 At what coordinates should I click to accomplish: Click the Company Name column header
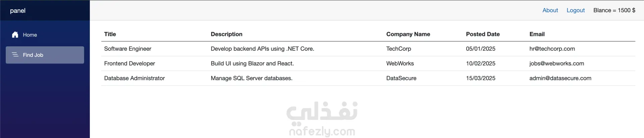(x=408, y=34)
